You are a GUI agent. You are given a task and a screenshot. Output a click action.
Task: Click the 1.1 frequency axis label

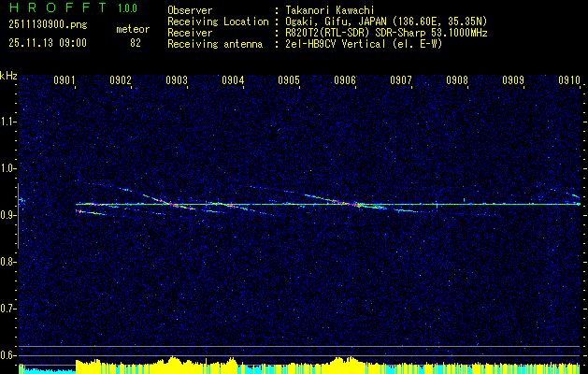pyautogui.click(x=9, y=122)
